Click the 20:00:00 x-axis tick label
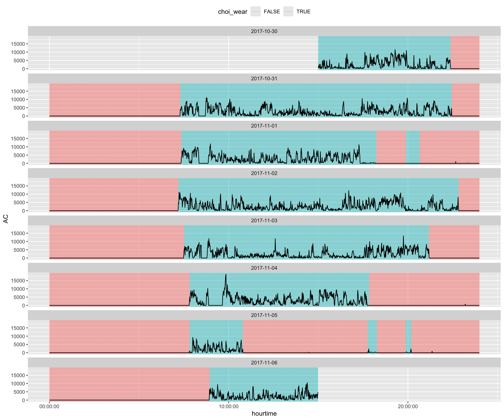Screen dimensions: 504x420 click(x=408, y=406)
